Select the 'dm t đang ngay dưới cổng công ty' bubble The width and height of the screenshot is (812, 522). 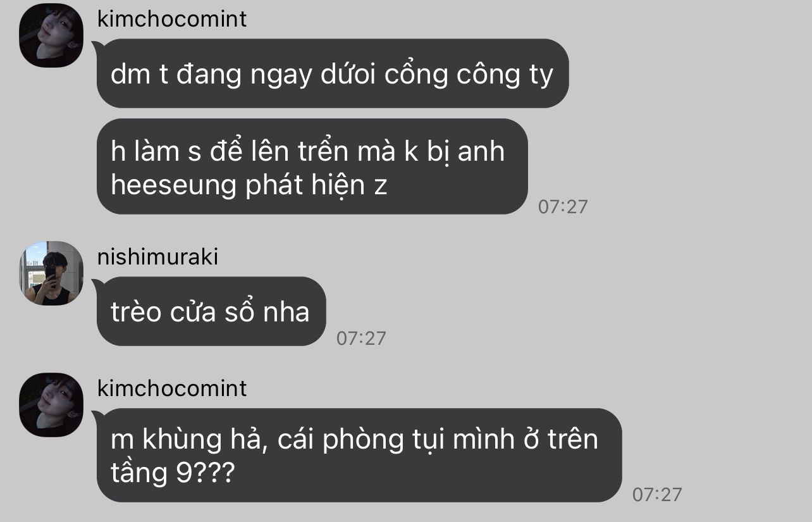tap(333, 73)
